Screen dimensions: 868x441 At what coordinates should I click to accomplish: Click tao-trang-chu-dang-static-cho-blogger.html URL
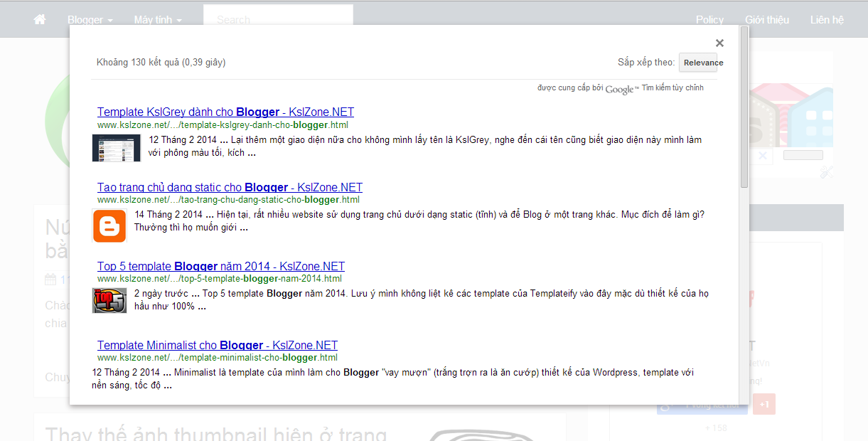point(228,200)
